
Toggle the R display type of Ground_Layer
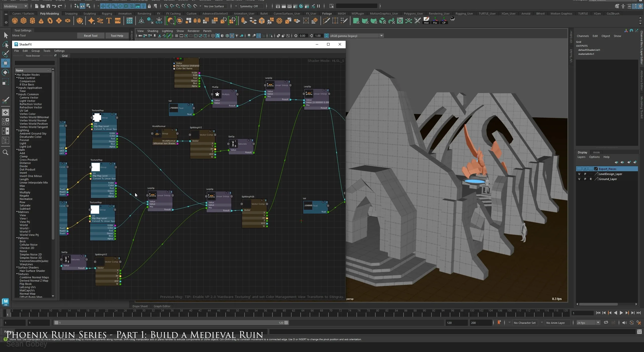click(x=591, y=179)
